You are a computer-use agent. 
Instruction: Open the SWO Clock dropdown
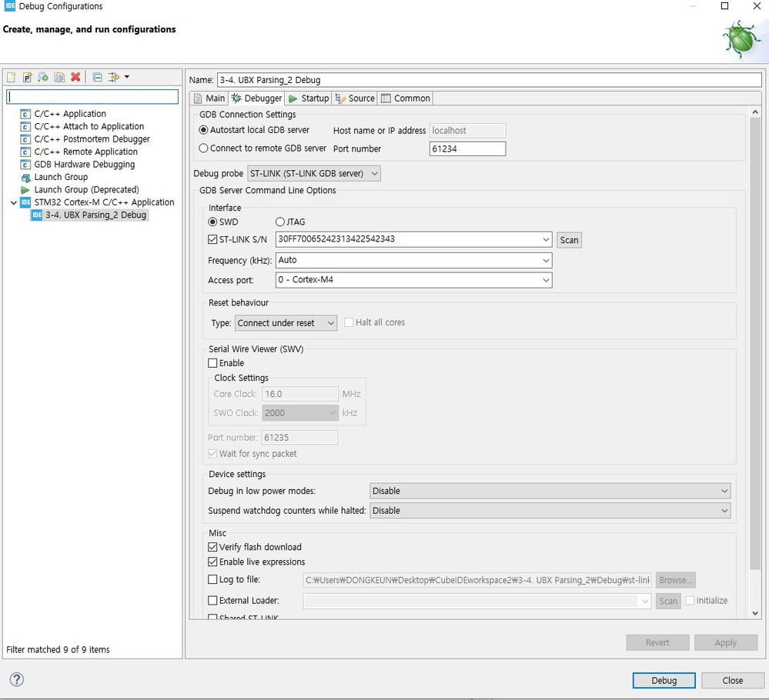(x=300, y=413)
